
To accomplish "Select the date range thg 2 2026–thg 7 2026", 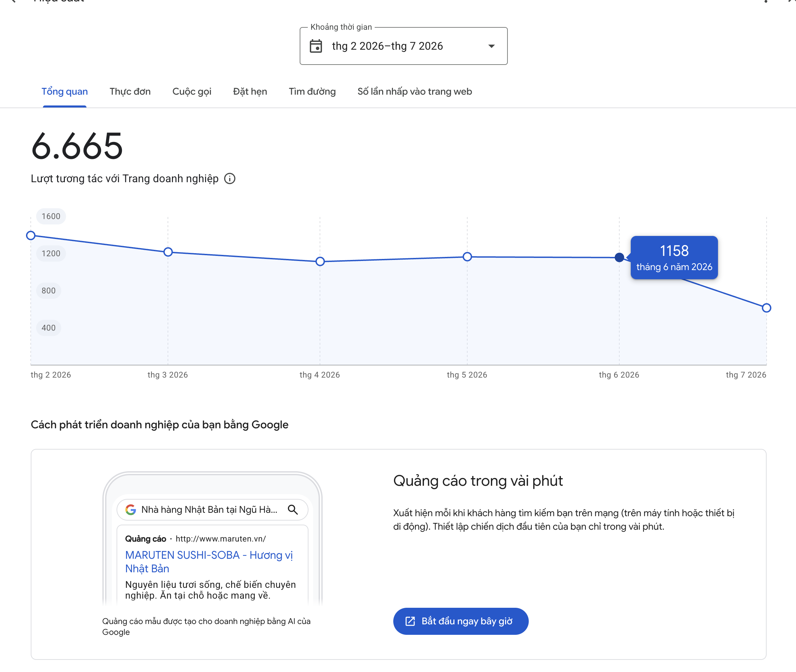I will (403, 46).
